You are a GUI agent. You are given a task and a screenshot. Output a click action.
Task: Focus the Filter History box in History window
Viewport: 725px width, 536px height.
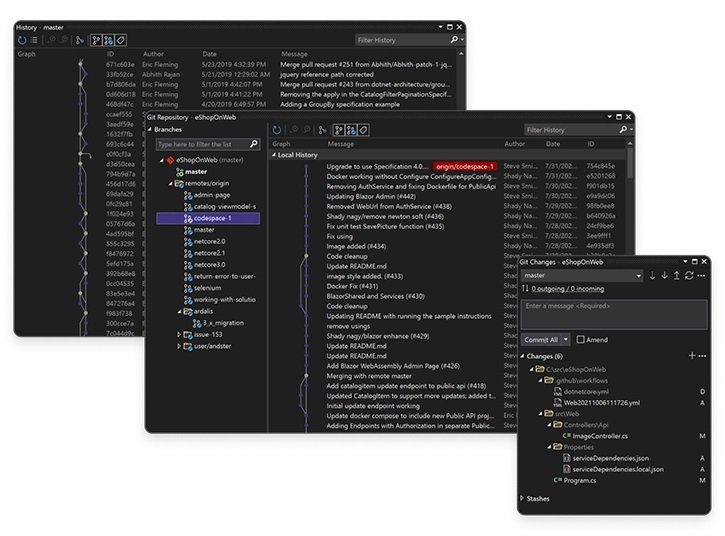coord(402,40)
